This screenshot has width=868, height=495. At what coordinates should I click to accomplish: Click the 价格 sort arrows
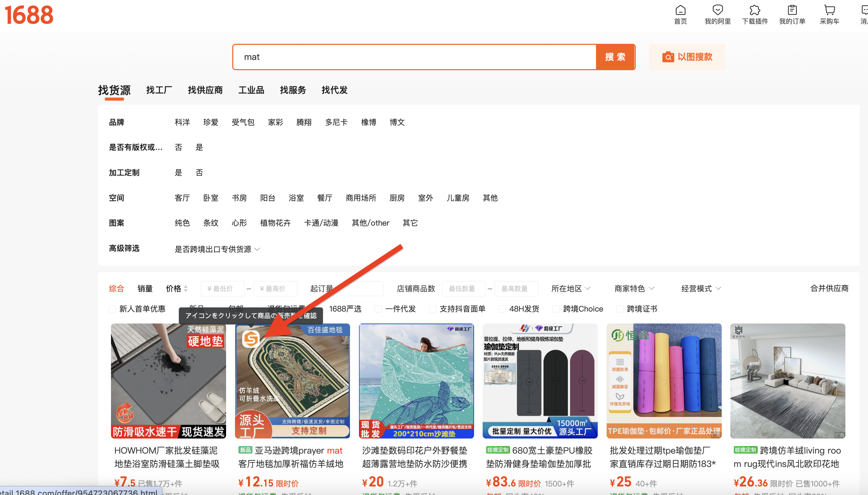[186, 289]
